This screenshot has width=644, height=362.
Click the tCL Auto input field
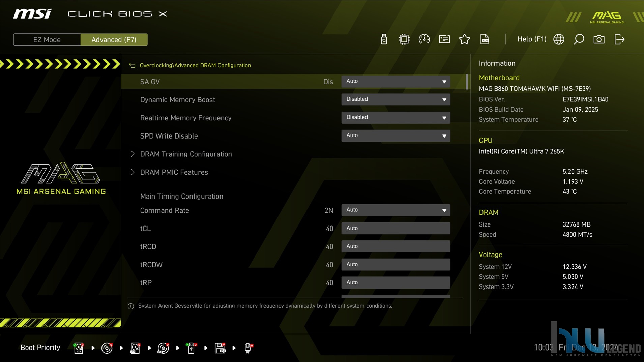tap(396, 228)
